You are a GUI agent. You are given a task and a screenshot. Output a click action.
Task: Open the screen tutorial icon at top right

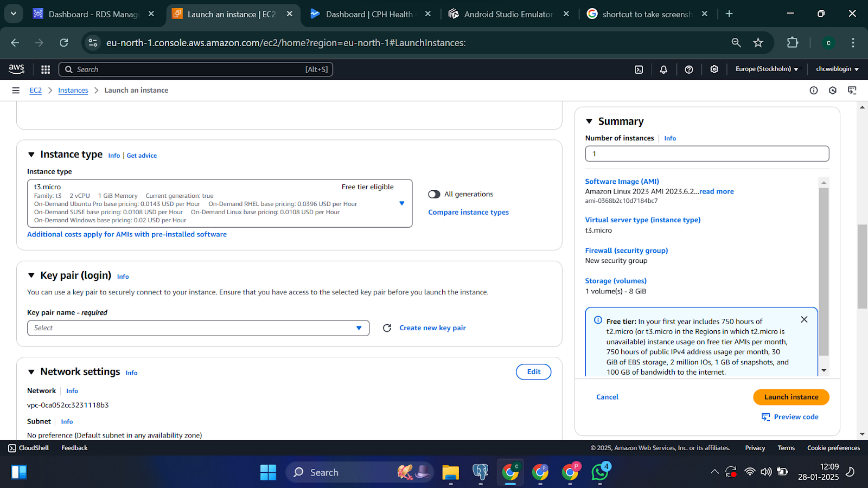[x=852, y=91]
